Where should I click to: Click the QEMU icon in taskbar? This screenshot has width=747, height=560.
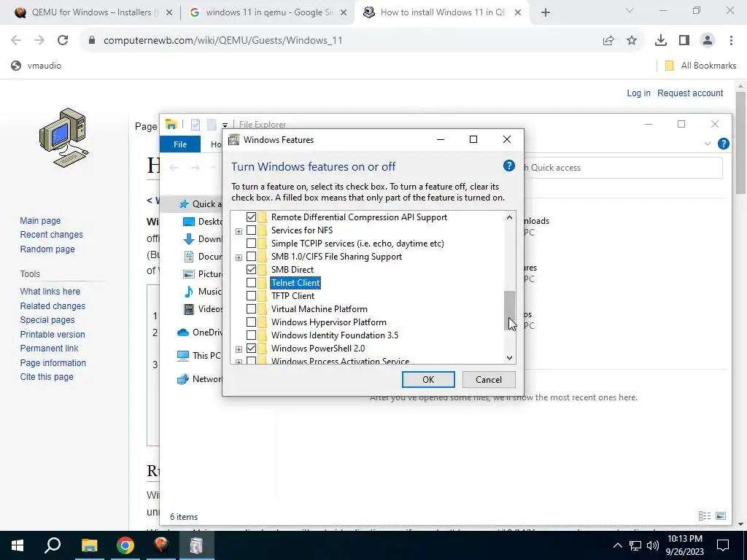click(x=161, y=545)
